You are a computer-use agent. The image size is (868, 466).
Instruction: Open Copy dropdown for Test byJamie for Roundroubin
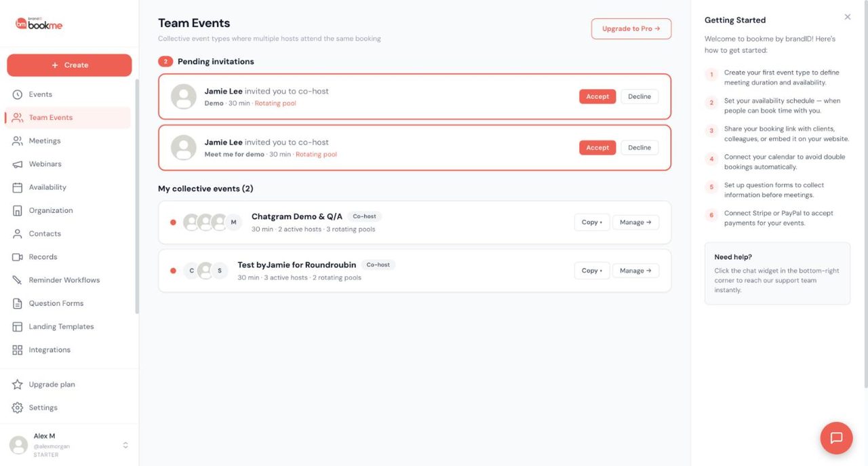click(x=591, y=271)
